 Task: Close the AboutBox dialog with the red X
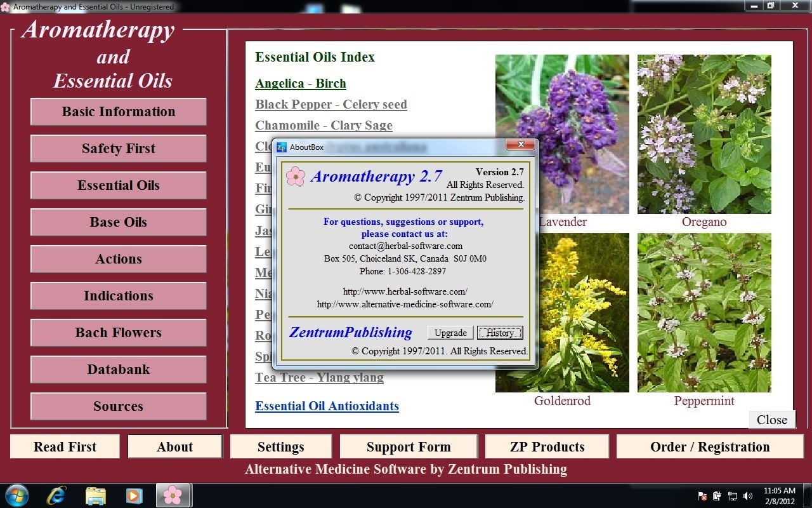pyautogui.click(x=521, y=145)
